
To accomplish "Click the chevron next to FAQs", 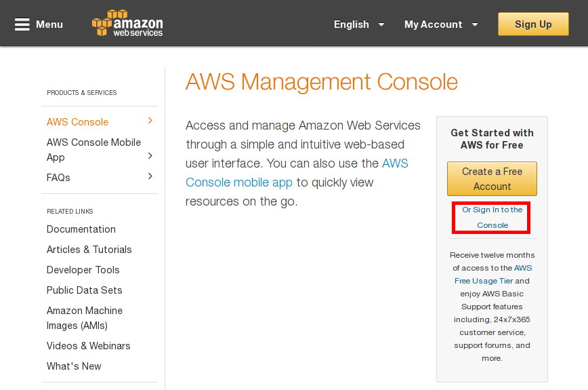I will coord(150,176).
